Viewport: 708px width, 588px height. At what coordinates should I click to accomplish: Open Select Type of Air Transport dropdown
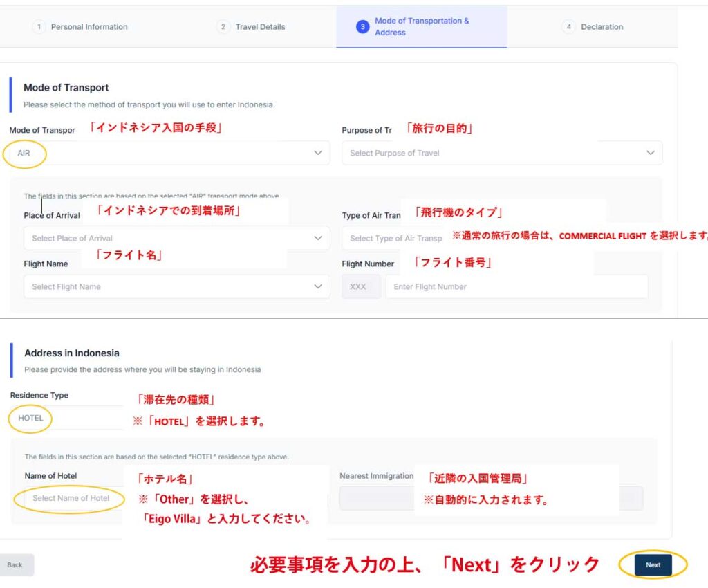pos(394,238)
